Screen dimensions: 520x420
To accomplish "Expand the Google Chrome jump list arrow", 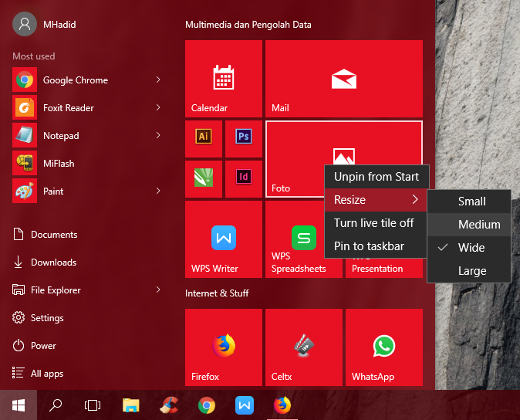I will point(158,80).
